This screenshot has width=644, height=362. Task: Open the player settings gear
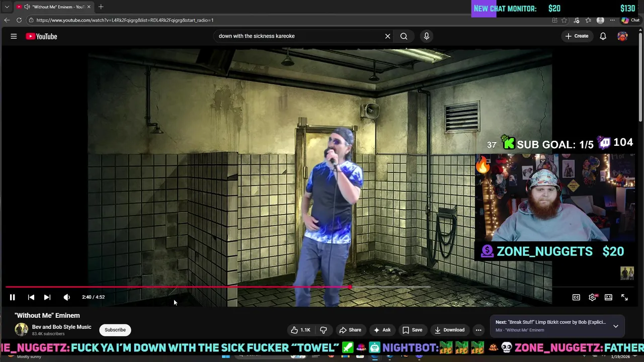pos(592,297)
